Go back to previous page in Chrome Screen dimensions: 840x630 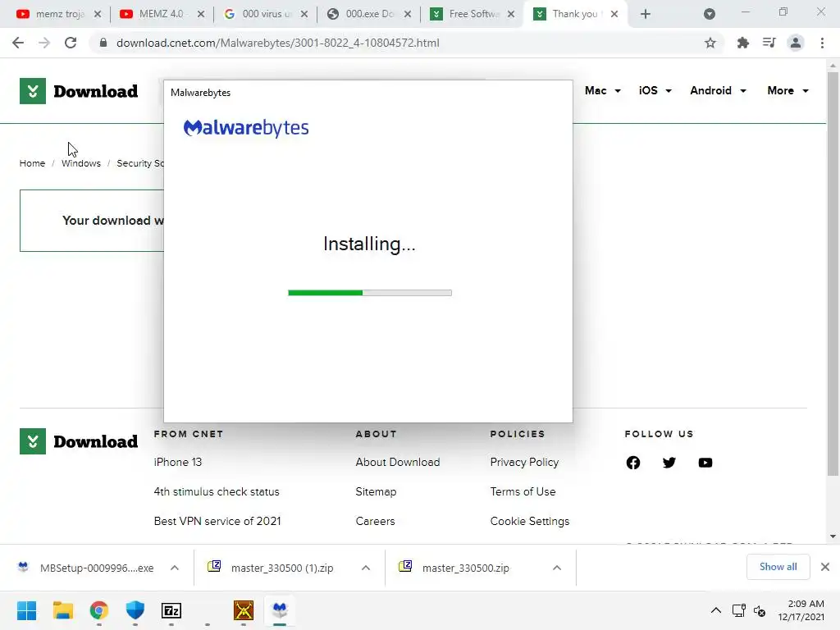pos(18,43)
